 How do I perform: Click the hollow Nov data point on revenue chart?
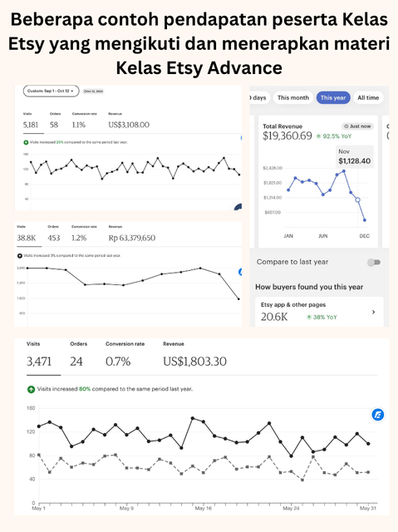pyautogui.click(x=357, y=199)
